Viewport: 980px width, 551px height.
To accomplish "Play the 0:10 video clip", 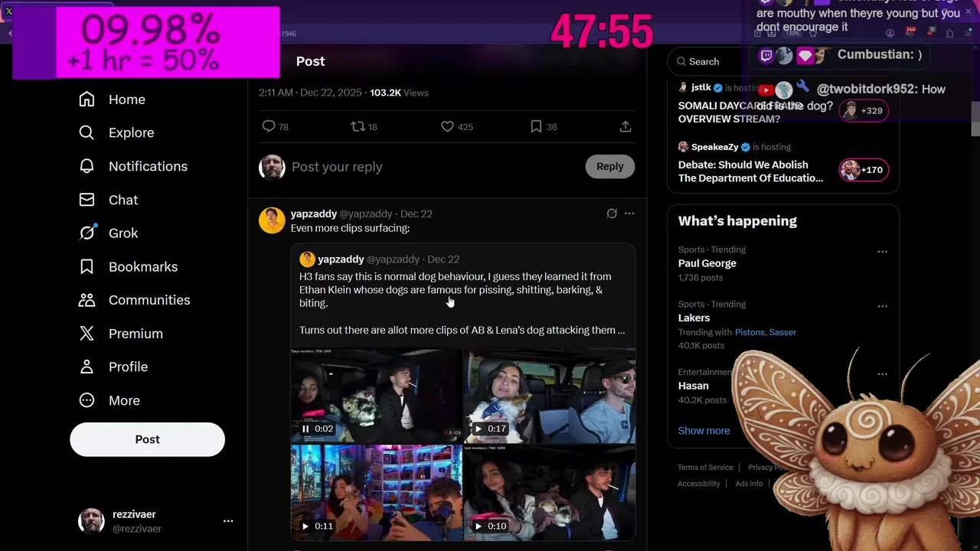I will 479,526.
